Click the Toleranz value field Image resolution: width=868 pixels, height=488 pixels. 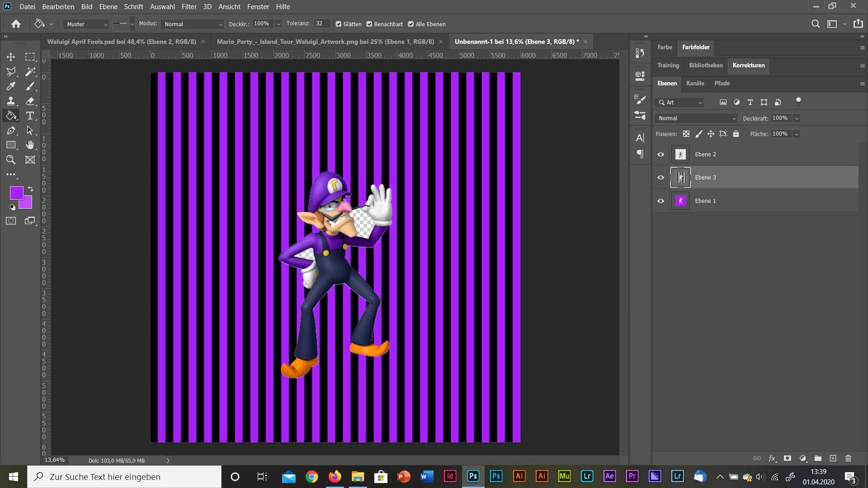(x=322, y=23)
